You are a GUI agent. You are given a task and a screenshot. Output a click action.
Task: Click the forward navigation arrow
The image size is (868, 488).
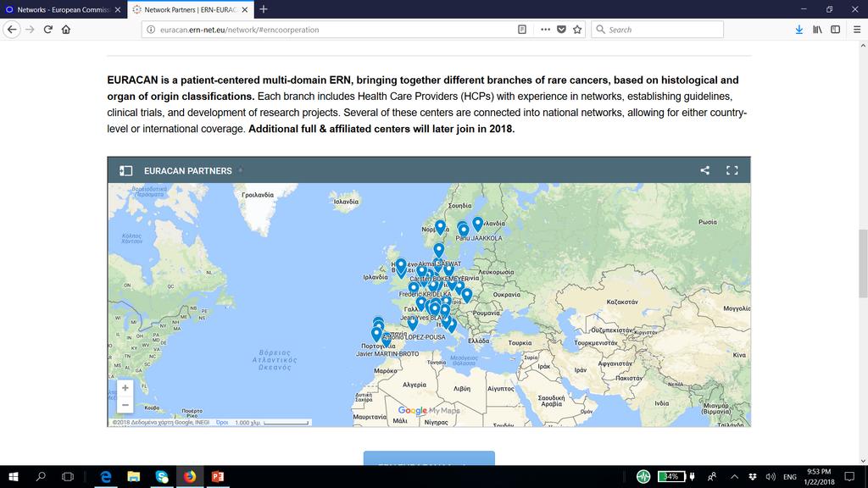(30, 30)
